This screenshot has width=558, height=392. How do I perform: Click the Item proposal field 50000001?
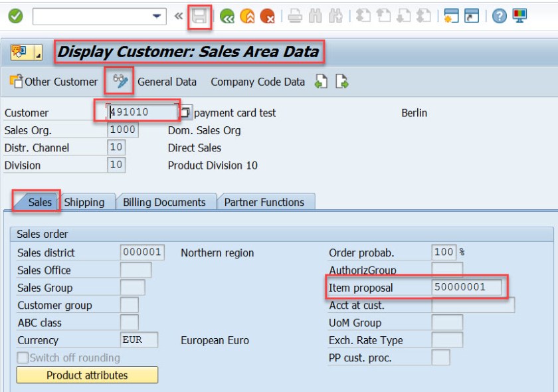466,287
